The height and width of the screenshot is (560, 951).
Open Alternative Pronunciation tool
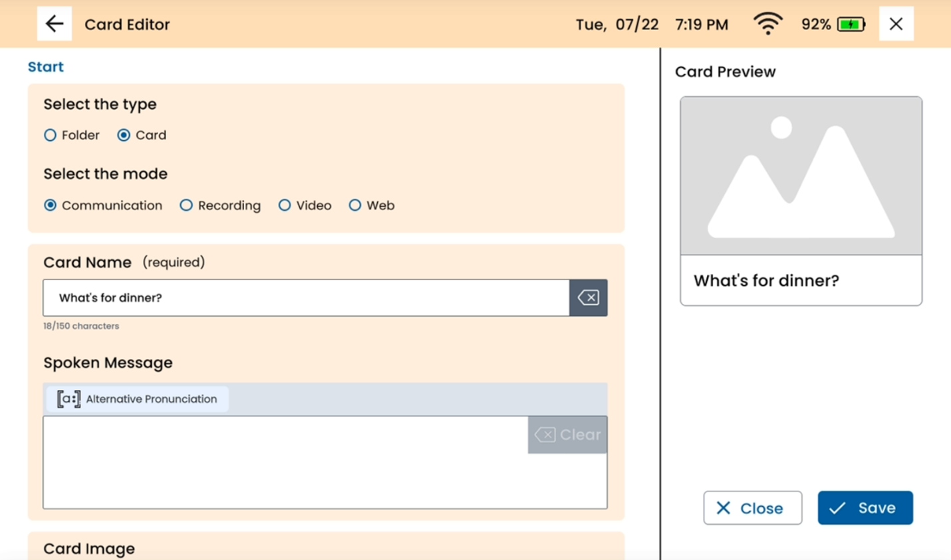pyautogui.click(x=138, y=399)
